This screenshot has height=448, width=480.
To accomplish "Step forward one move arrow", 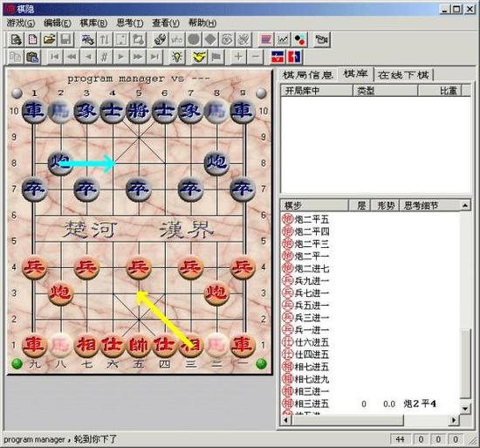I will (121, 57).
